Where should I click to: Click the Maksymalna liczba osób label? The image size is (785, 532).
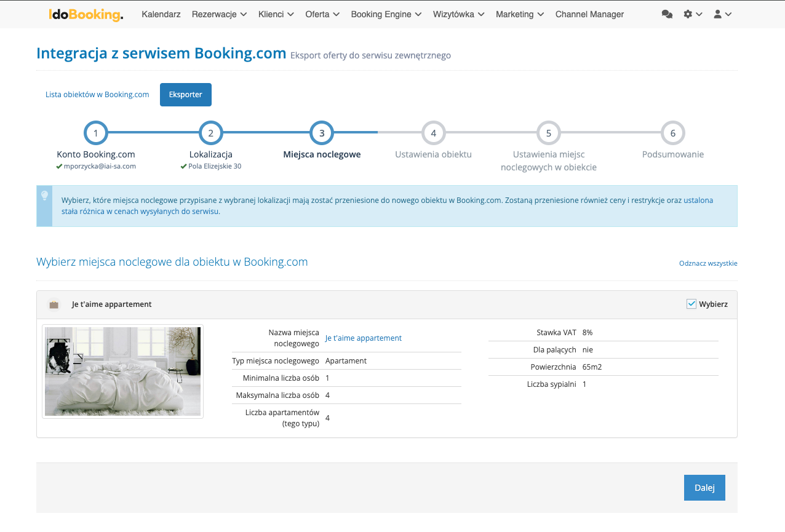click(277, 395)
